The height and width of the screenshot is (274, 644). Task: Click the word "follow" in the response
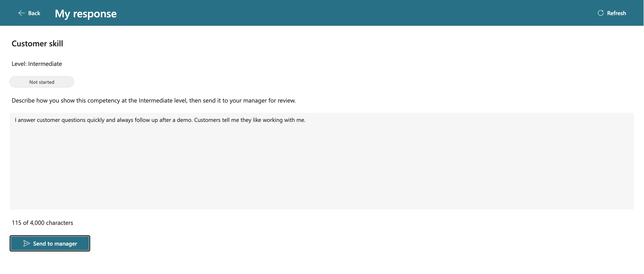[x=142, y=120]
